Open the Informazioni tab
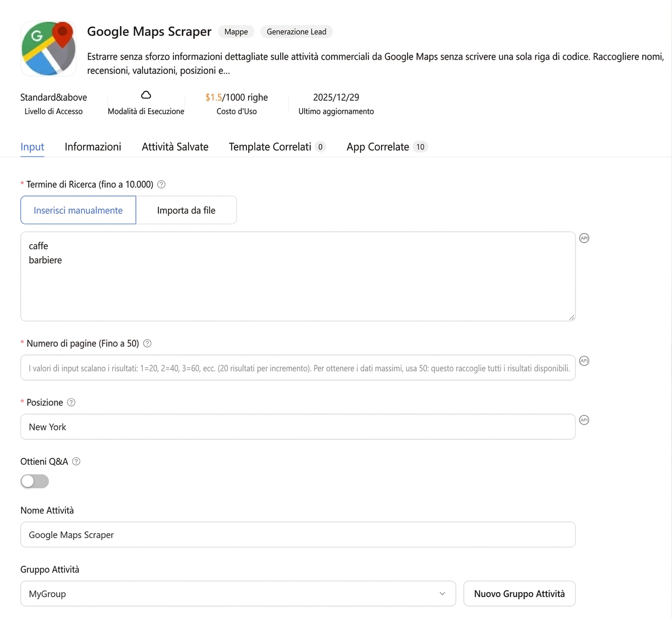Screen dimensions: 672x618 click(93, 147)
